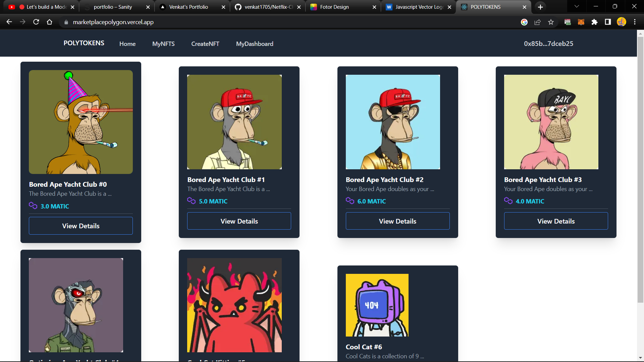Click the scrollbar up arrow
This screenshot has width=644, height=362.
[x=640, y=33]
